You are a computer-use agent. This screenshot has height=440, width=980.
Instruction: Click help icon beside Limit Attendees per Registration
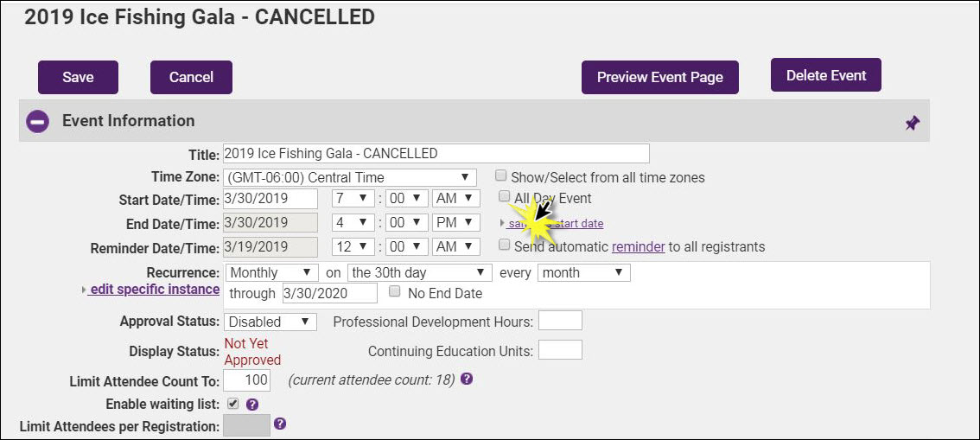(279, 424)
